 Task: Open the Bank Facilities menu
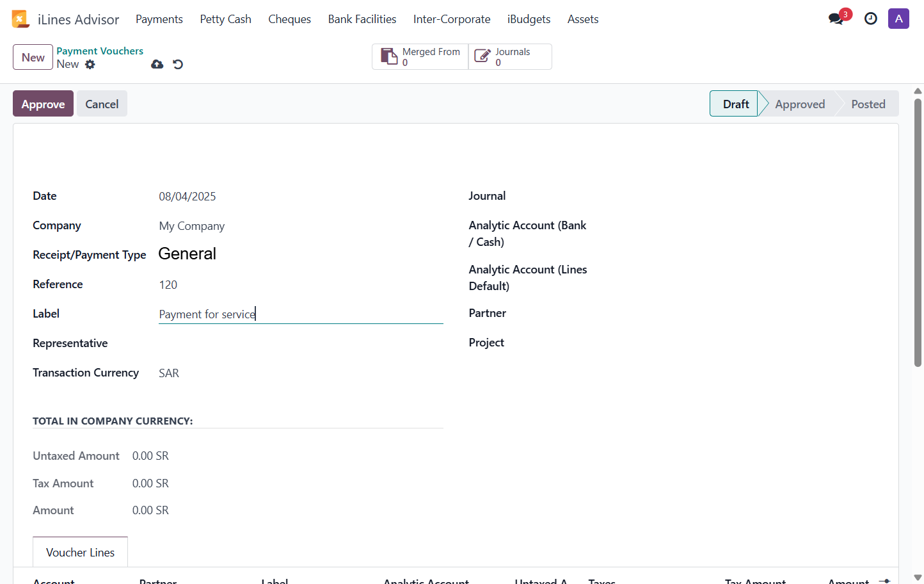coord(362,19)
